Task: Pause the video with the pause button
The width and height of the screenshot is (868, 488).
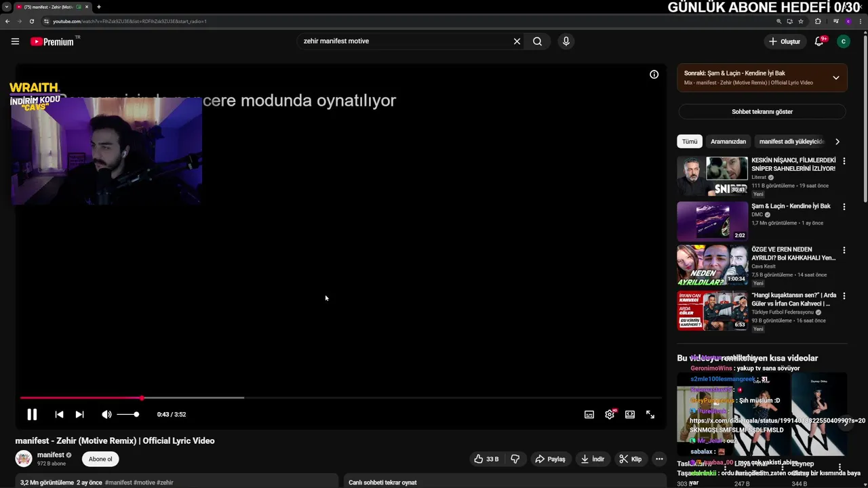Action: (32, 415)
